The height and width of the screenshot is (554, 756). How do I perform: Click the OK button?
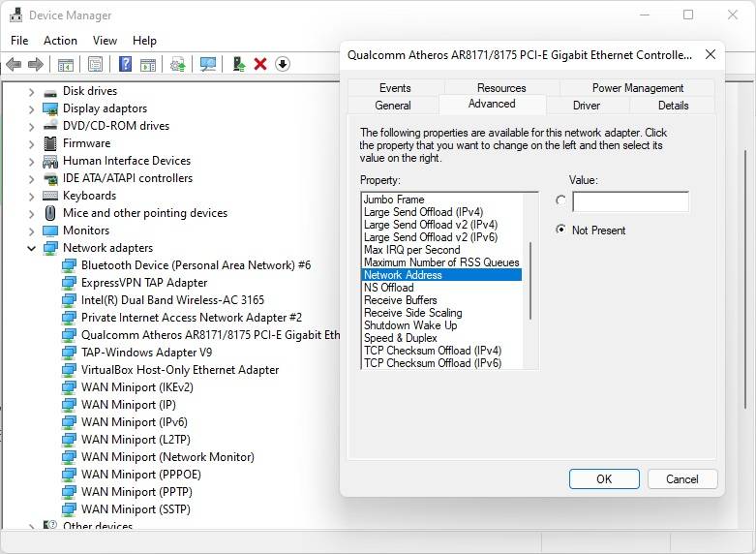click(x=604, y=478)
